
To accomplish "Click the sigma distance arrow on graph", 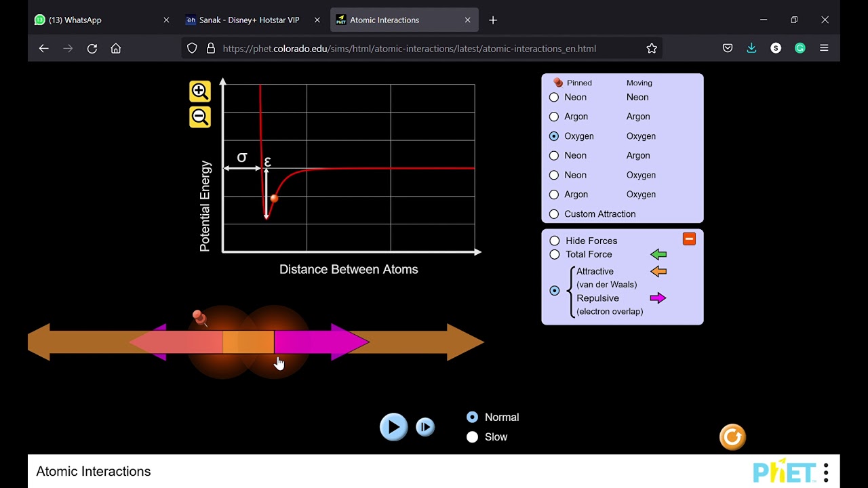I will pos(242,168).
